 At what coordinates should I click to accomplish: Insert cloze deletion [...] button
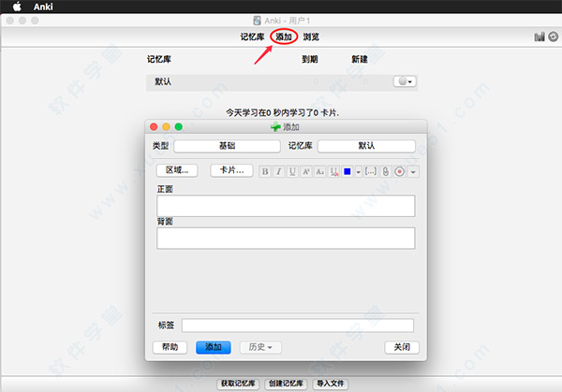tap(371, 171)
